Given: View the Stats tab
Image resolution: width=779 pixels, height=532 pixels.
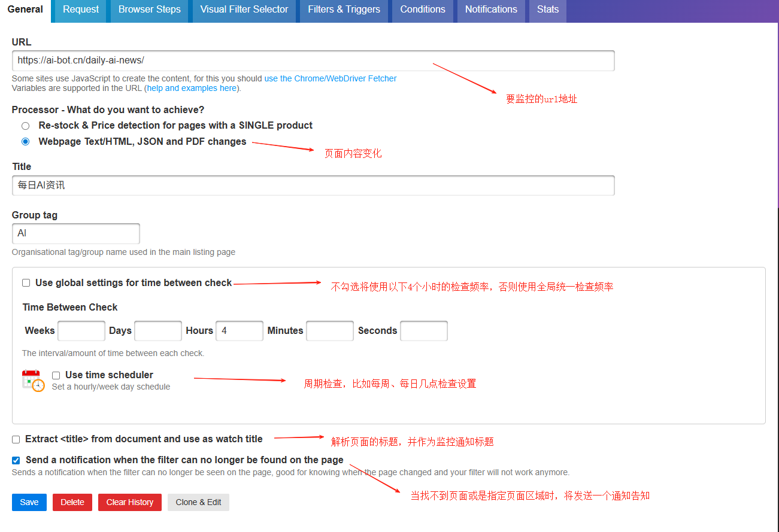Looking at the screenshot, I should point(547,10).
